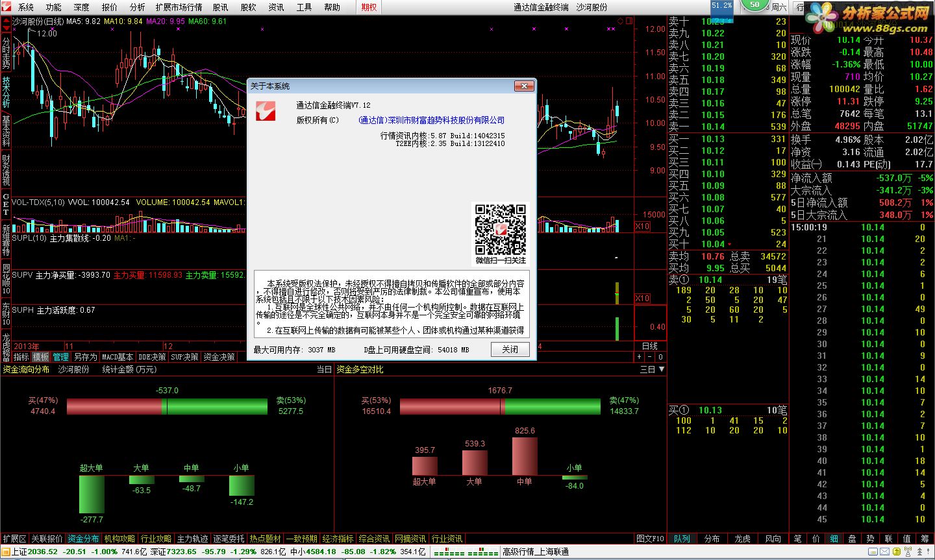935x560 pixels.
Task: Select 财务透视 sidebar tab
Action: click(6, 170)
